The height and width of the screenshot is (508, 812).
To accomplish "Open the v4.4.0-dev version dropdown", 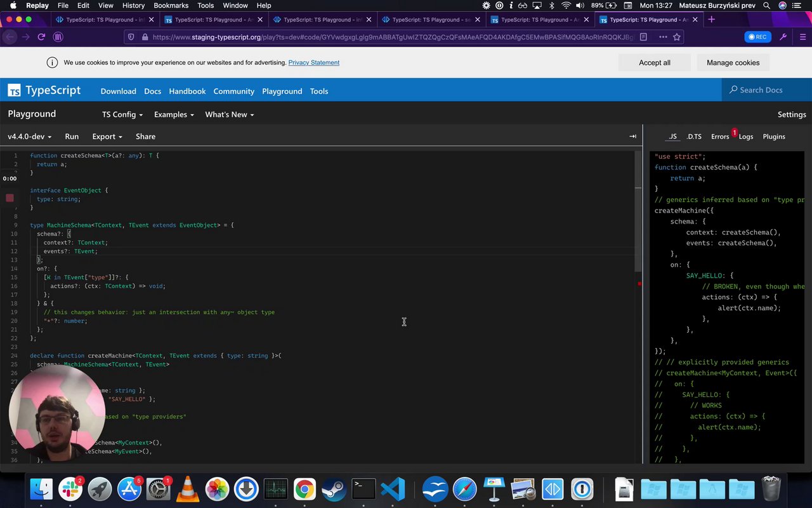I will tap(30, 137).
